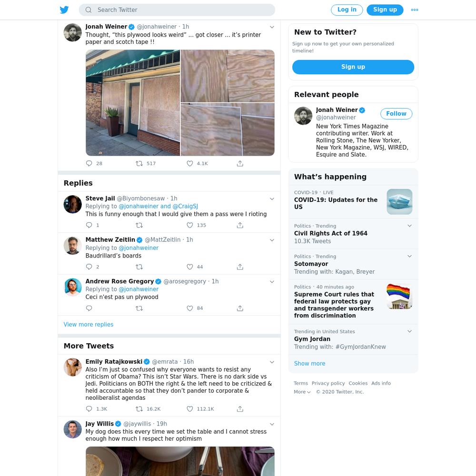Open the More footer dropdown
The width and height of the screenshot is (476, 476).
(x=302, y=392)
